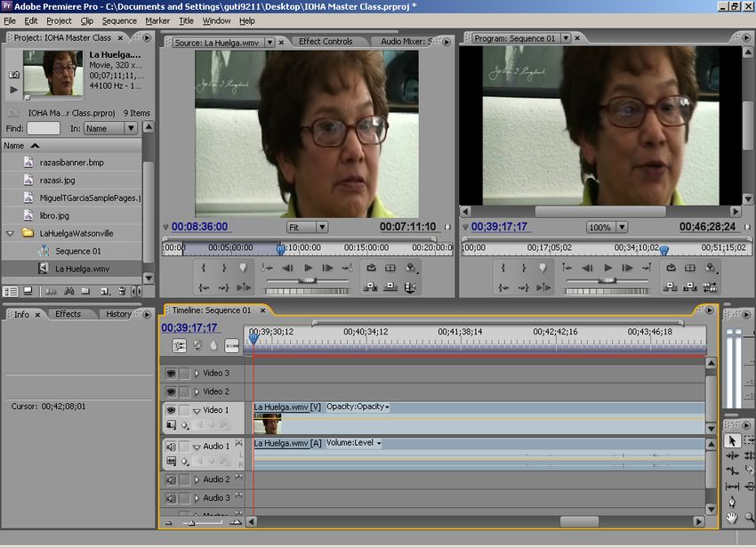Step forward one frame in Program monitor
The image size is (756, 548).
(x=627, y=268)
